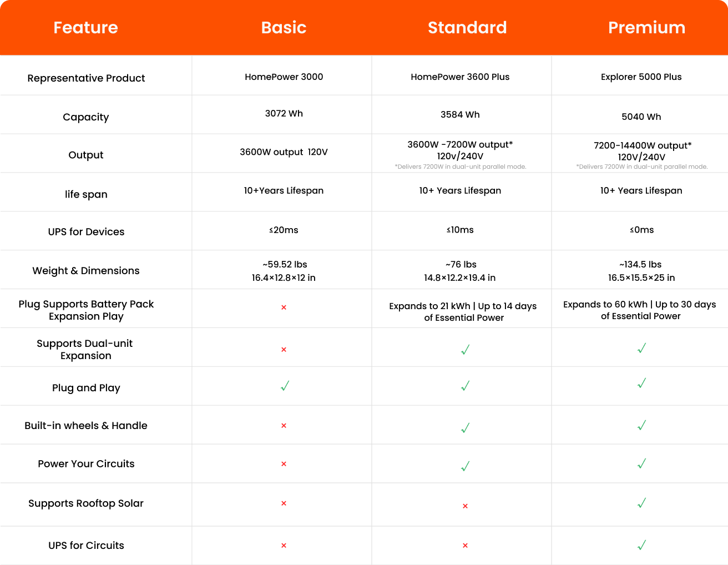Screen dimensions: 728x565
Task: Click red X for Basic Built-in wheels
Action: tap(284, 426)
